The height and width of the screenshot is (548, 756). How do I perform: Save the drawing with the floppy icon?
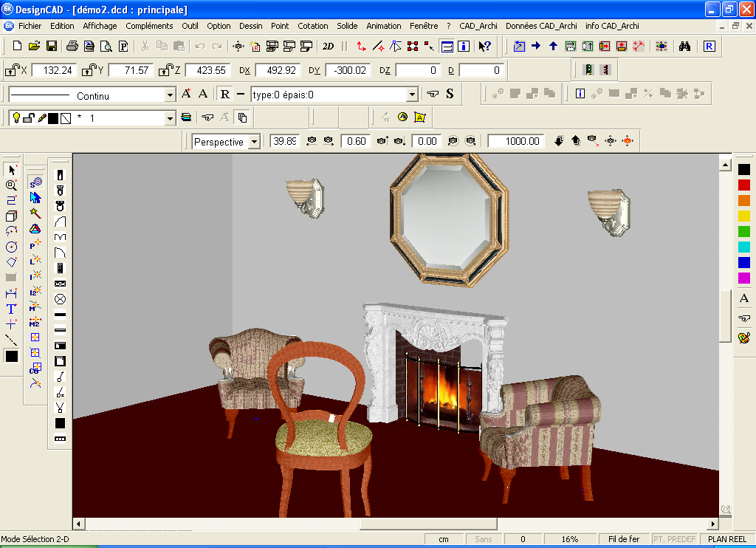[x=52, y=46]
